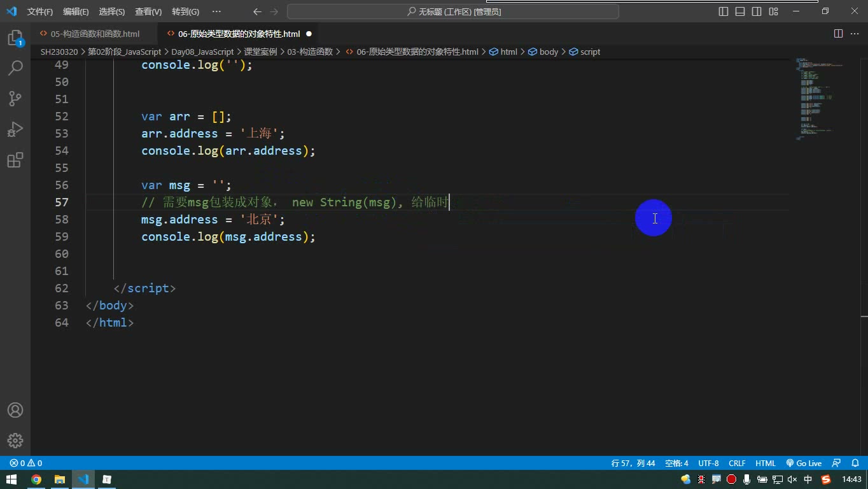Toggle the Primary Side Bar layout button
This screenshot has height=489, width=868.
724,11
